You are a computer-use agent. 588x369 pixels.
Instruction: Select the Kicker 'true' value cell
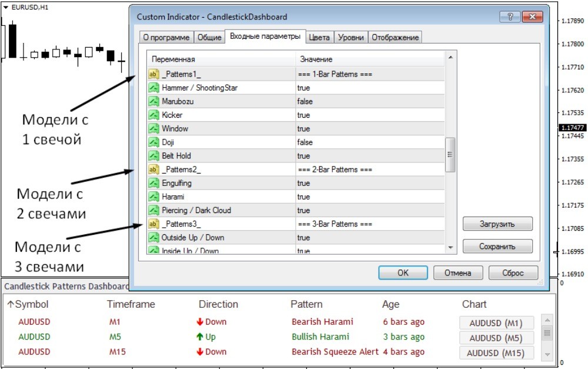coord(370,115)
